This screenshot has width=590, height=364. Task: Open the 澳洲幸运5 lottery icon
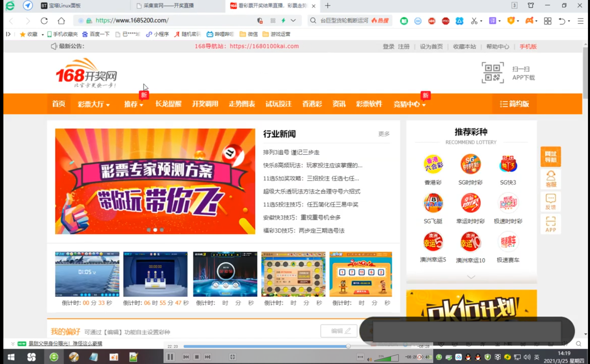[x=433, y=242]
